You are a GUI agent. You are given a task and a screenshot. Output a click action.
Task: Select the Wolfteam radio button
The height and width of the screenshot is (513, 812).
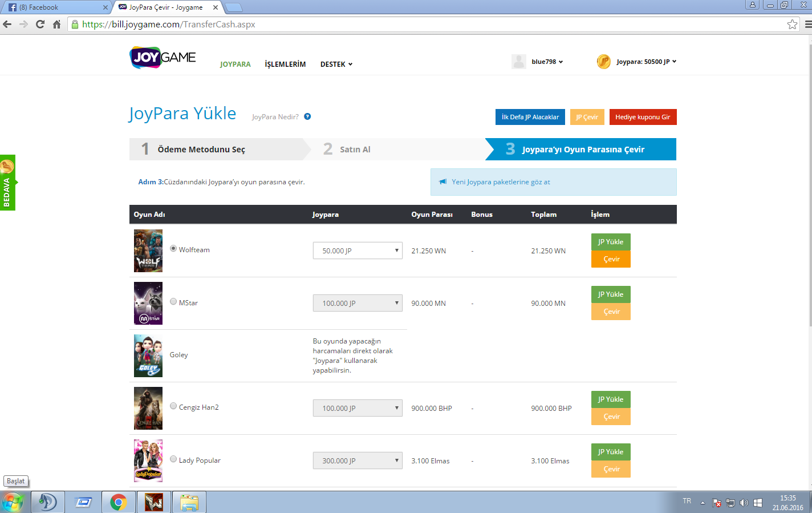[173, 249]
